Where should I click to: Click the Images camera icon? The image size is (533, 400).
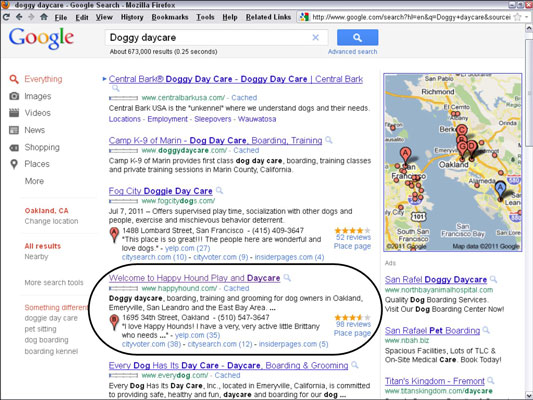point(14,96)
